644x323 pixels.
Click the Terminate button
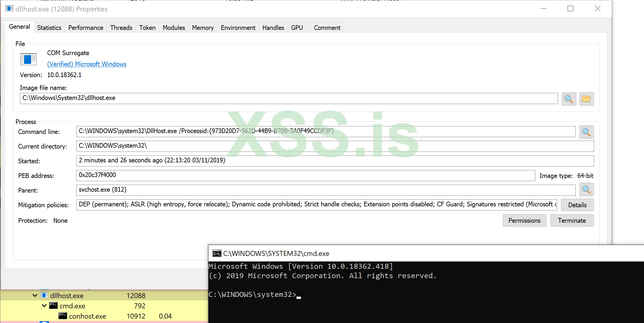[x=572, y=220]
